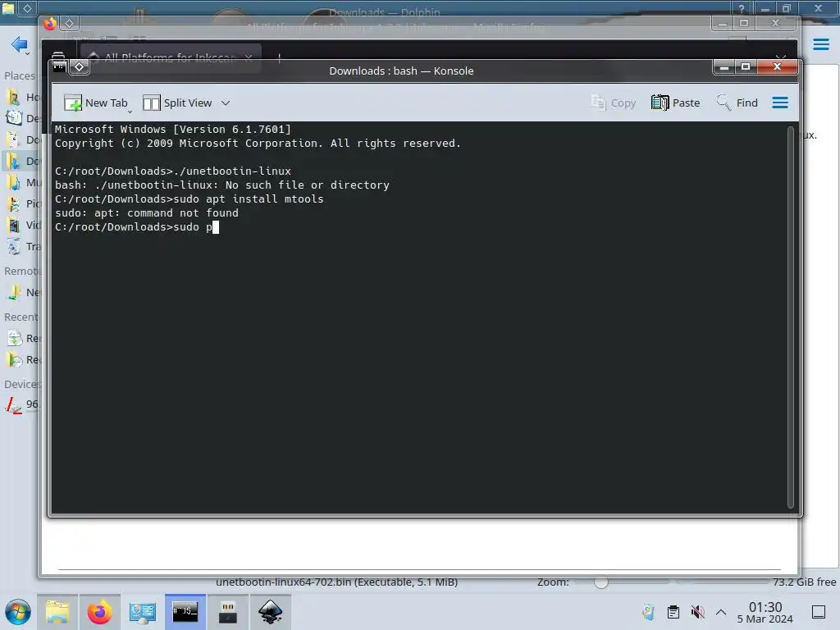Open Music in the Dolphin Places sidebar
840x630 pixels.
[x=21, y=182]
